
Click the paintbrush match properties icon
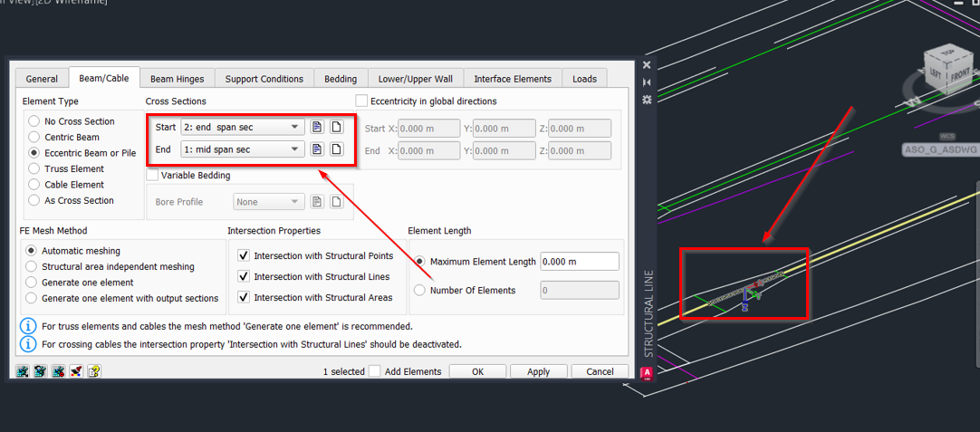[76, 371]
